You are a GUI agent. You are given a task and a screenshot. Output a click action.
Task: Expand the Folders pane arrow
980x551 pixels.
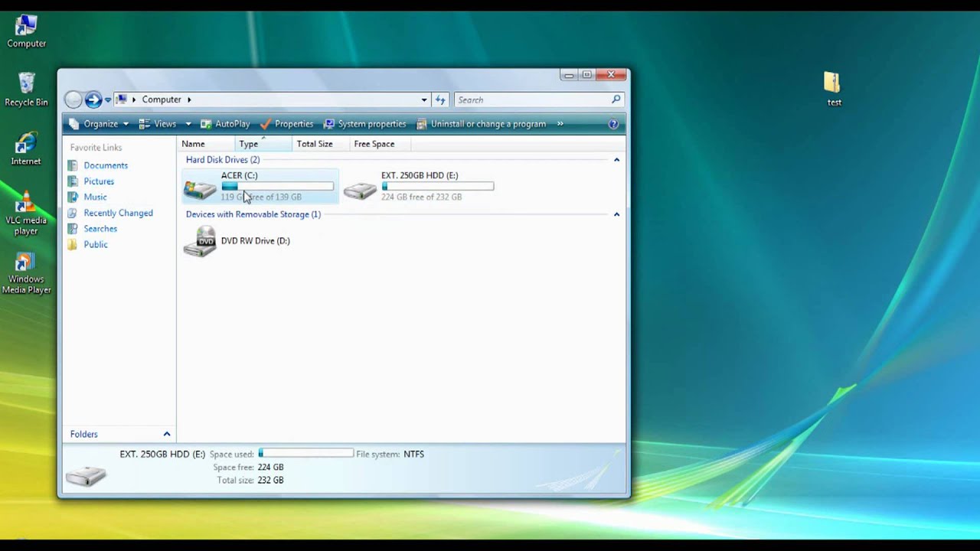pos(166,434)
